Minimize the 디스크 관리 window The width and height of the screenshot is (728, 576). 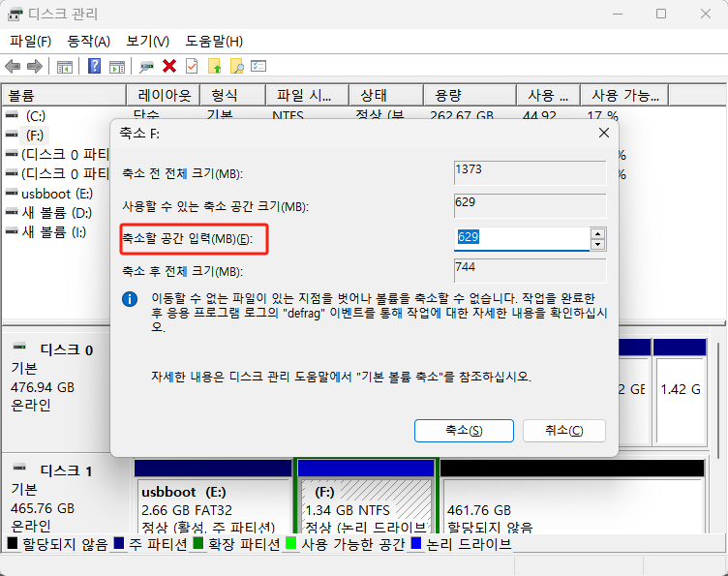click(618, 14)
